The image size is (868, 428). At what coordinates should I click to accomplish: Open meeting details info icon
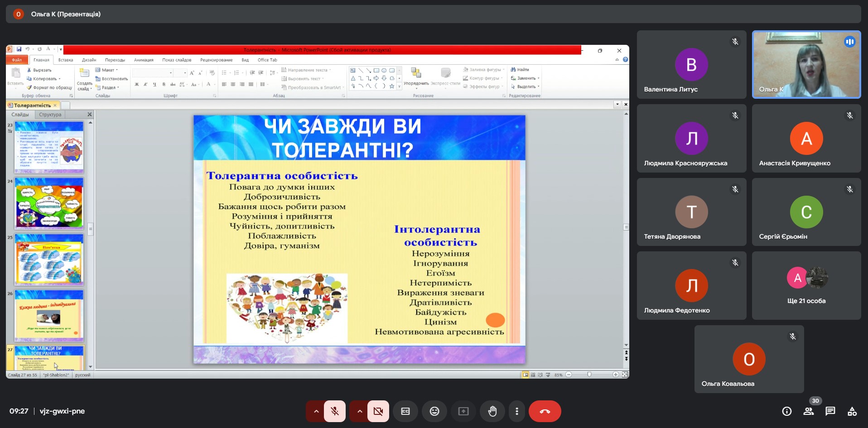[x=786, y=411]
